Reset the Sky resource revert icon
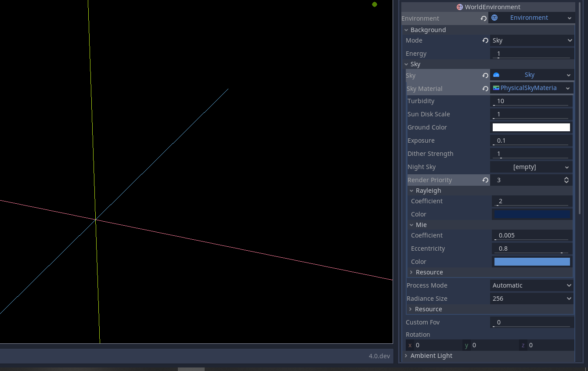 tap(485, 76)
